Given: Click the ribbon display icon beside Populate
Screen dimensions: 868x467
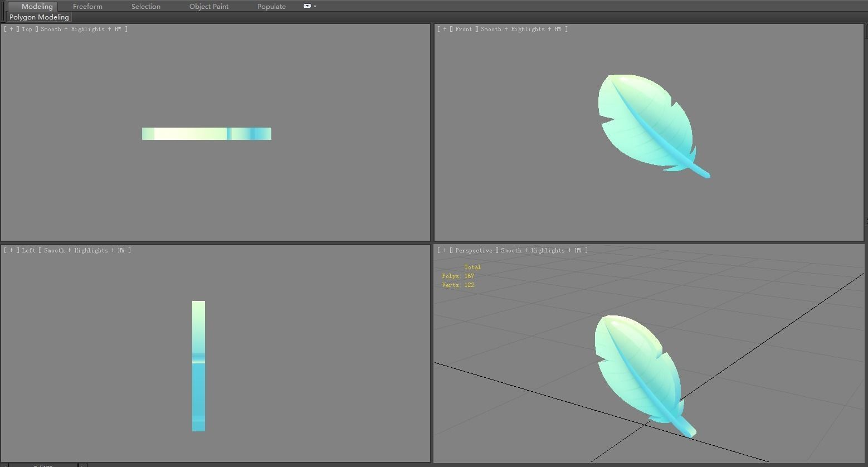Looking at the screenshot, I should pos(306,6).
